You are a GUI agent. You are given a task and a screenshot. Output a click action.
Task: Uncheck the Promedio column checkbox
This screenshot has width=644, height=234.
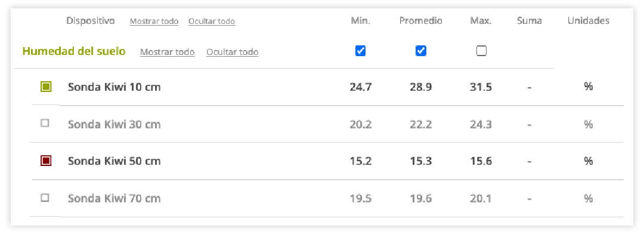point(420,51)
